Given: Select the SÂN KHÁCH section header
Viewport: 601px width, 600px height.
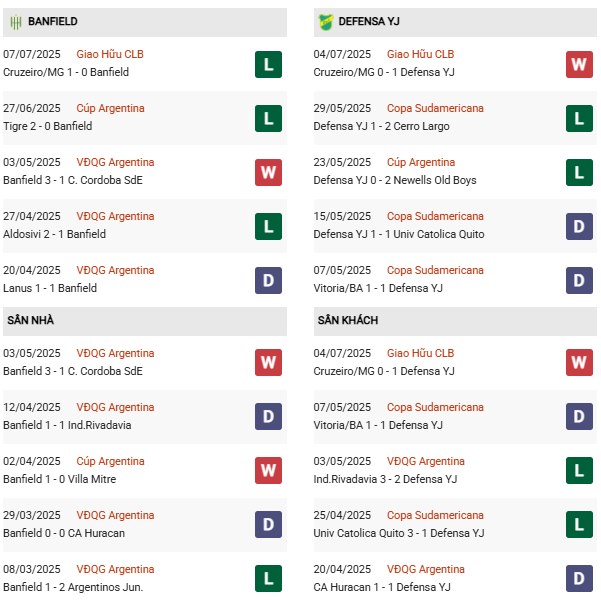Looking at the screenshot, I should pyautogui.click(x=346, y=320).
